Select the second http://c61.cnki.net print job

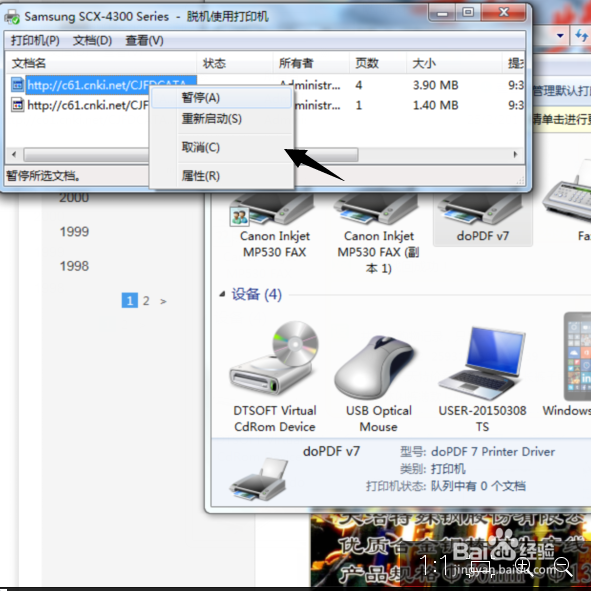click(87, 105)
